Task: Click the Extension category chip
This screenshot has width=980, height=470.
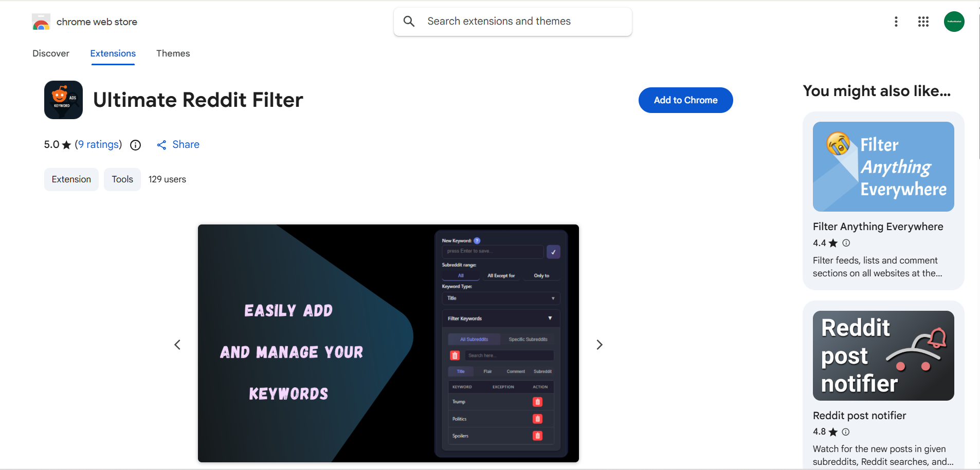Action: pos(71,179)
